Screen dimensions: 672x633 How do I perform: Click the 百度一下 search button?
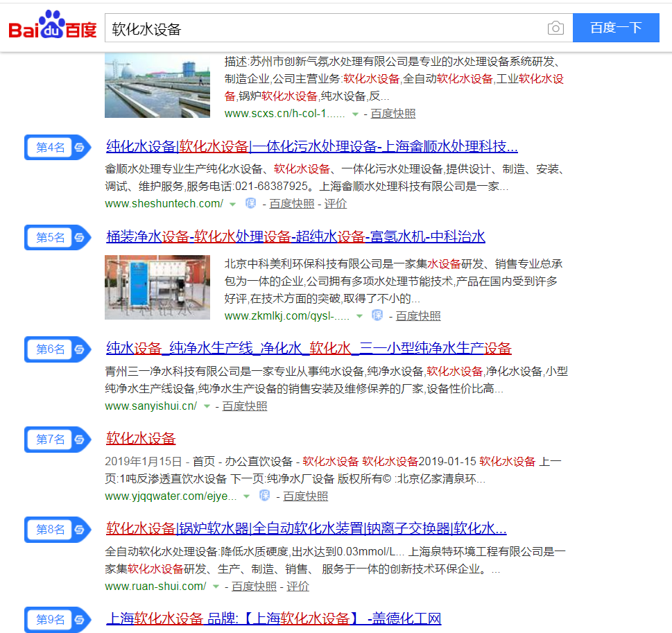(x=616, y=28)
